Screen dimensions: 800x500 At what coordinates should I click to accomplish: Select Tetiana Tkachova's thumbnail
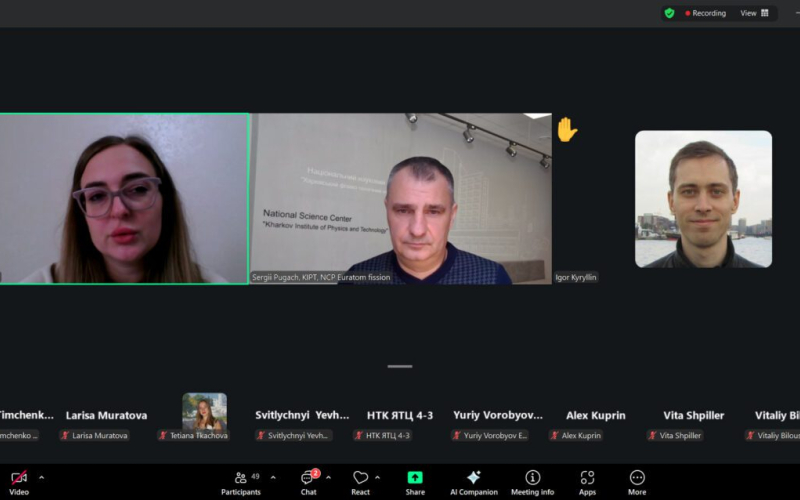pyautogui.click(x=204, y=412)
